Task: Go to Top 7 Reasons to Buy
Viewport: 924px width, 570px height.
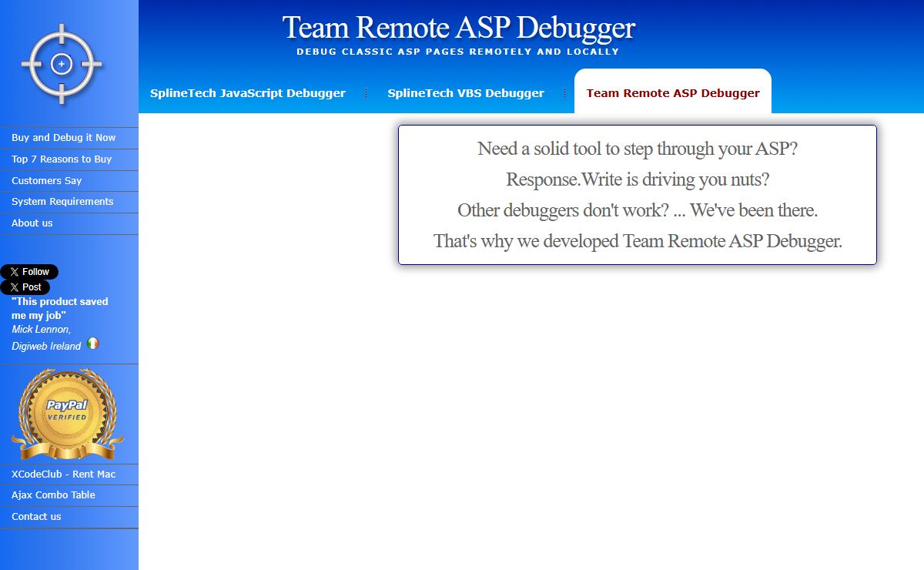Action: (62, 159)
